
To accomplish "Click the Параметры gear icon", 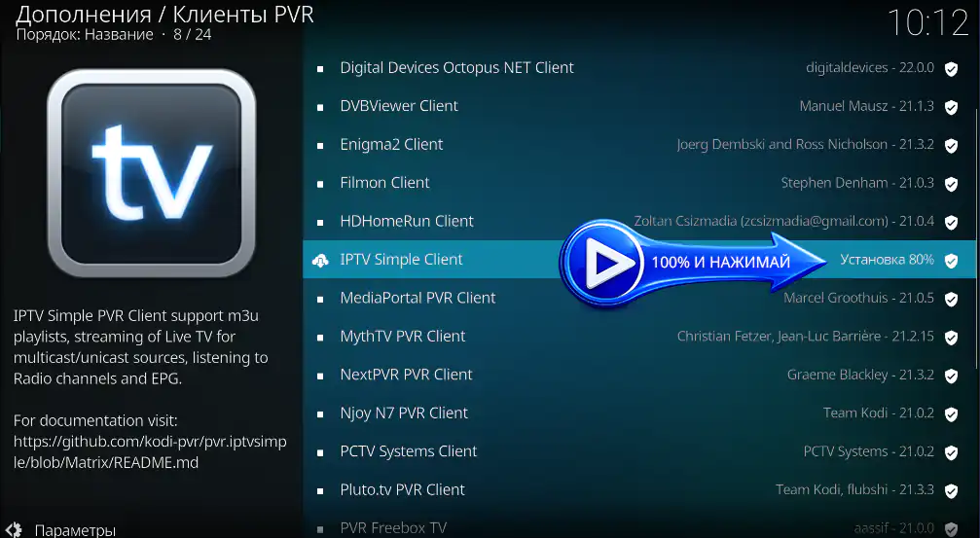I will 13,530.
